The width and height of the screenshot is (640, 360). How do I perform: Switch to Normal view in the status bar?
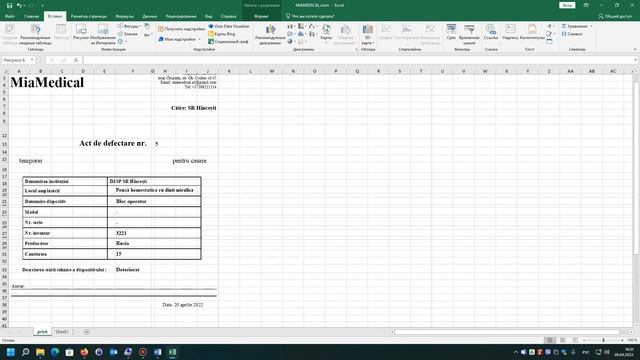(x=550, y=340)
